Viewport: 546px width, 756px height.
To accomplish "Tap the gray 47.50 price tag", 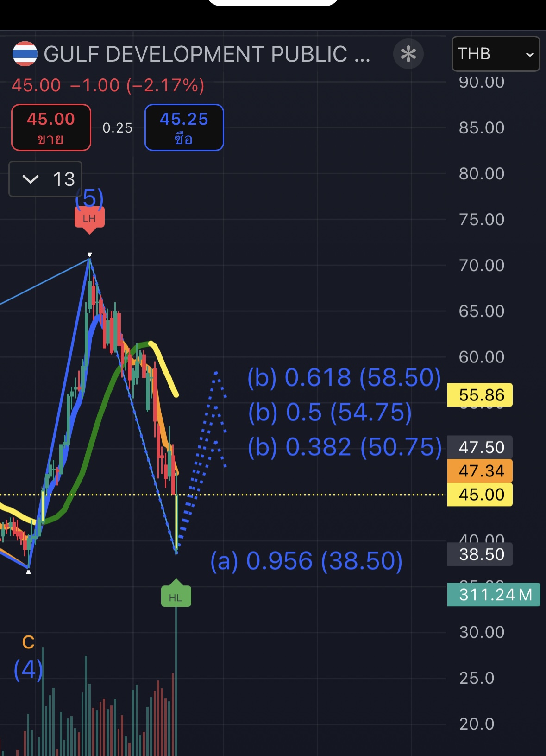I will [480, 447].
